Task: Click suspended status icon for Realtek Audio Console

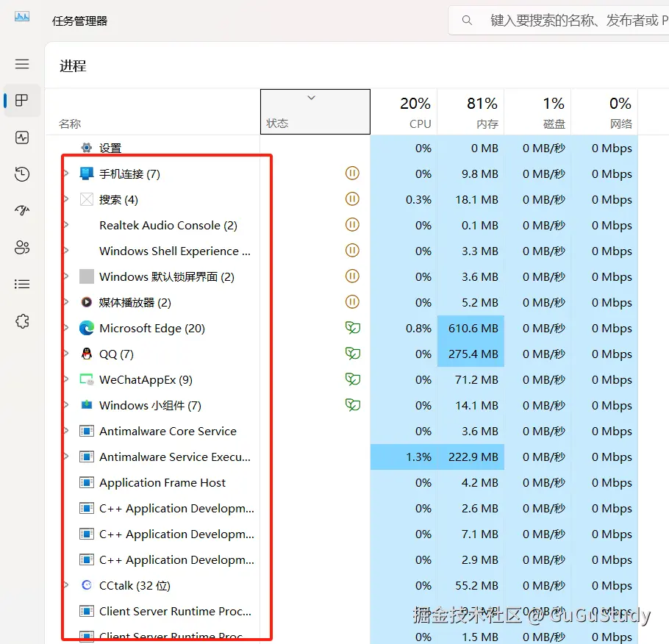Action: click(352, 224)
